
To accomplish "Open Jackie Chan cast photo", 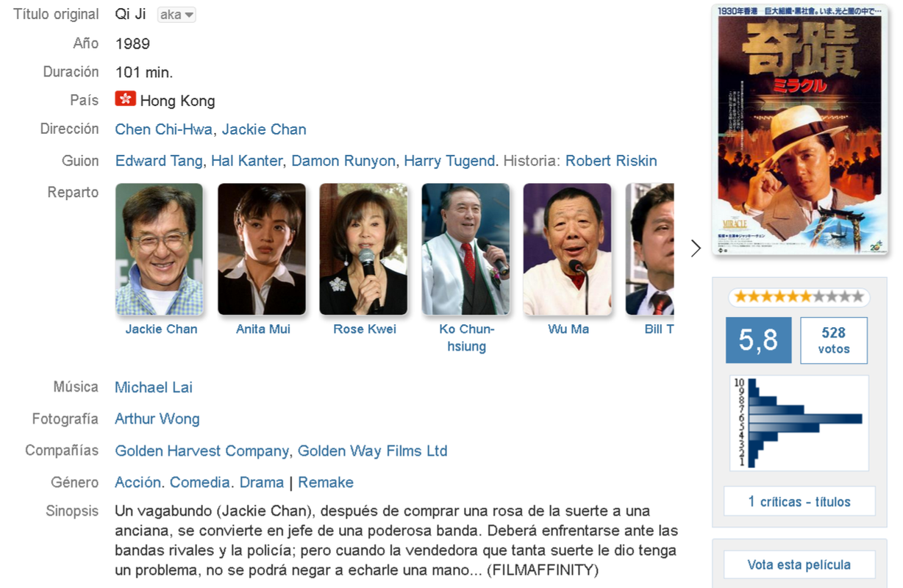I will (x=160, y=249).
